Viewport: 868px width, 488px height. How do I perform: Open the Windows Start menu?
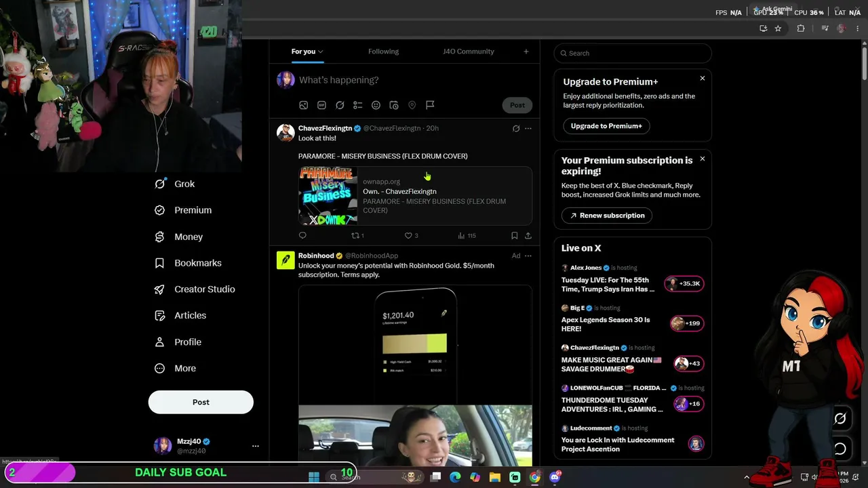pyautogui.click(x=314, y=477)
